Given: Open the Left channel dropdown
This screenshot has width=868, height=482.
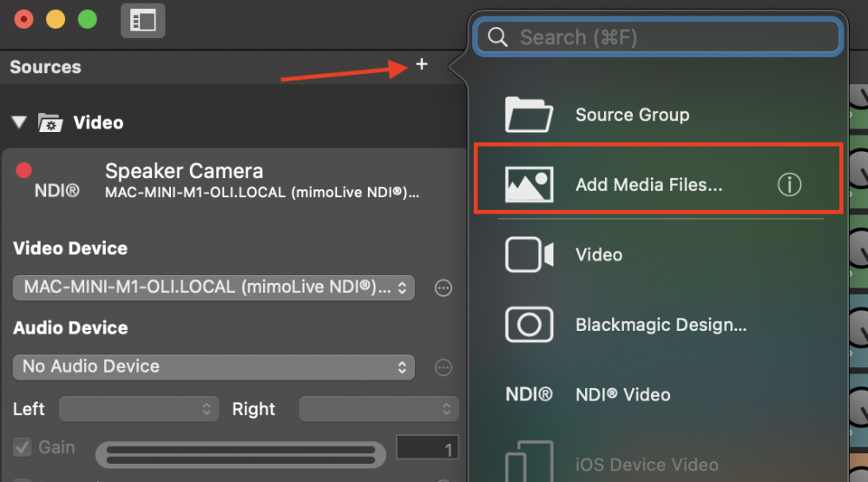Looking at the screenshot, I should pyautogui.click(x=139, y=409).
